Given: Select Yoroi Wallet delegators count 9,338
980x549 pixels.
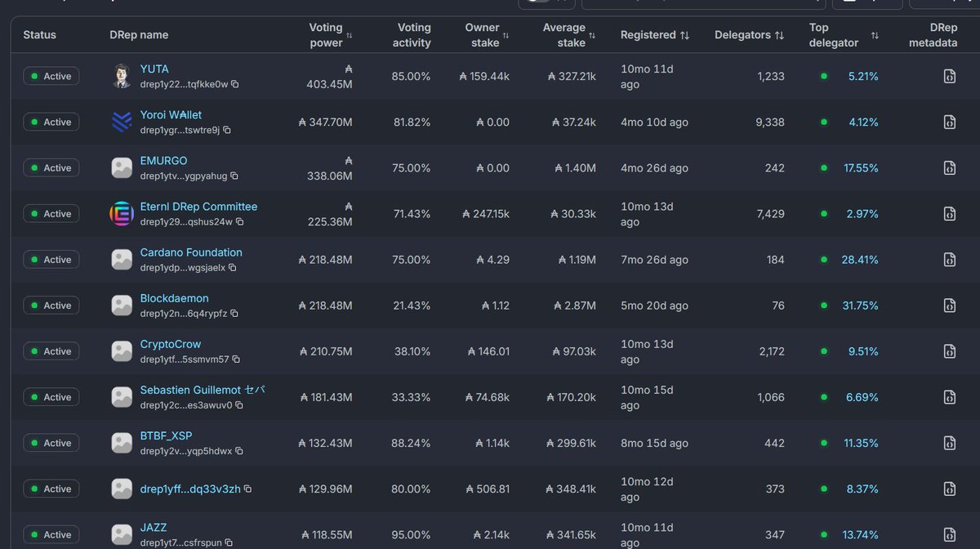Looking at the screenshot, I should pyautogui.click(x=770, y=122).
